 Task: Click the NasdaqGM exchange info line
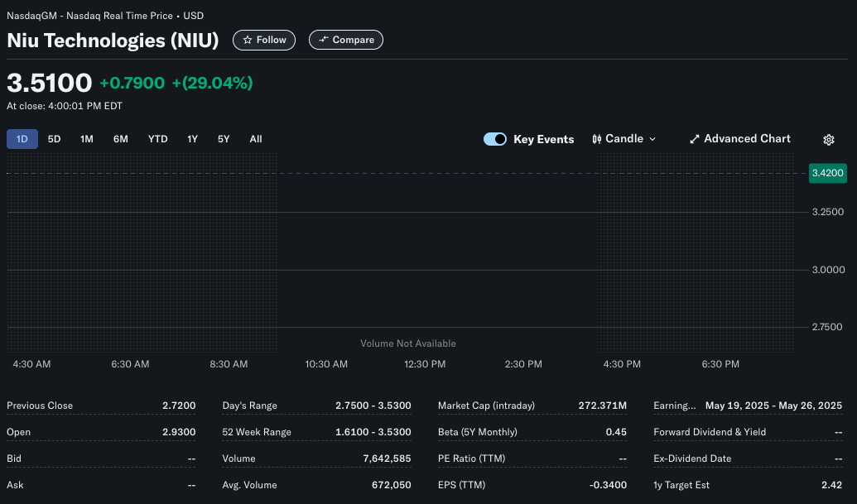[x=105, y=16]
